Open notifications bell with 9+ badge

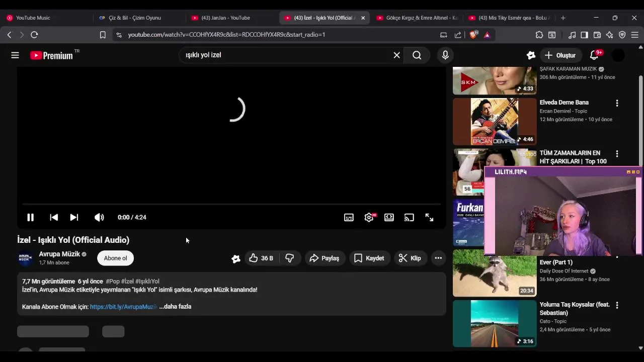coord(594,55)
